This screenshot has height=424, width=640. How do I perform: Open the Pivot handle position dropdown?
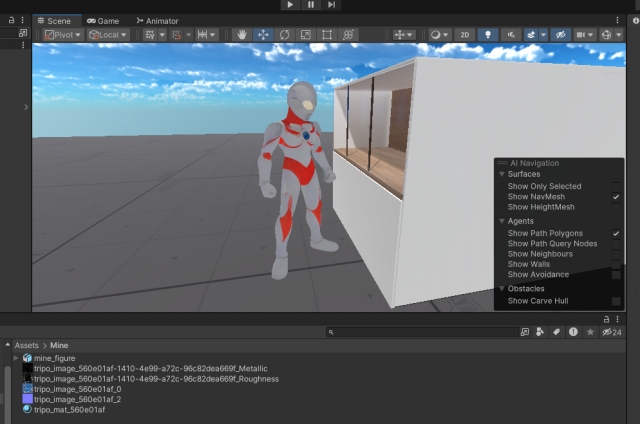pyautogui.click(x=63, y=35)
